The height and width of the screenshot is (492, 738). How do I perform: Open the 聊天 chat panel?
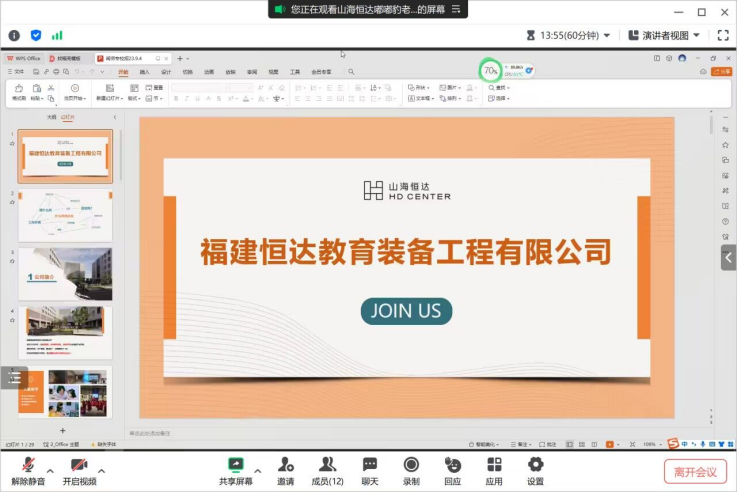click(370, 471)
